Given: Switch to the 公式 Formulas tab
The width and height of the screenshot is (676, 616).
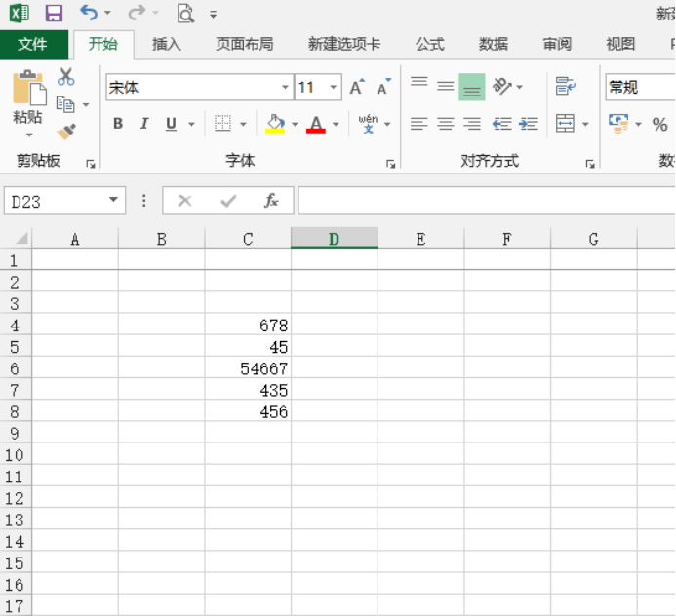Looking at the screenshot, I should [x=429, y=45].
